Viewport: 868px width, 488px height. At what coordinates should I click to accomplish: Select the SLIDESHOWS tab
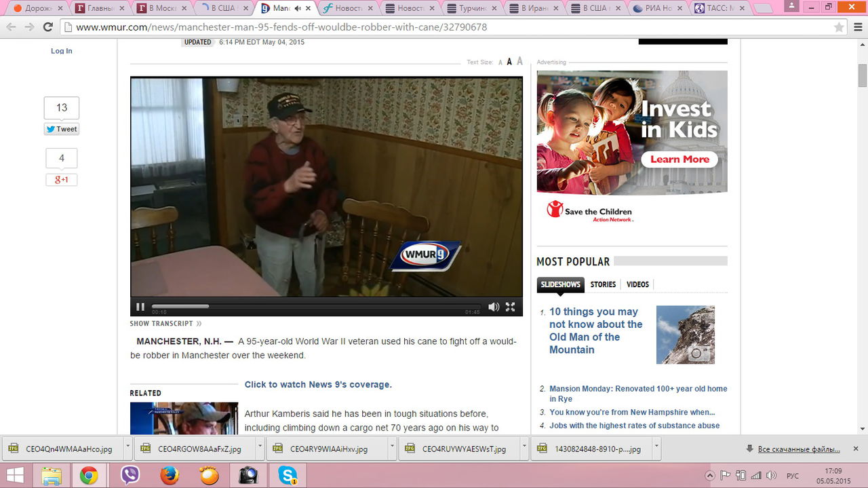pyautogui.click(x=560, y=284)
